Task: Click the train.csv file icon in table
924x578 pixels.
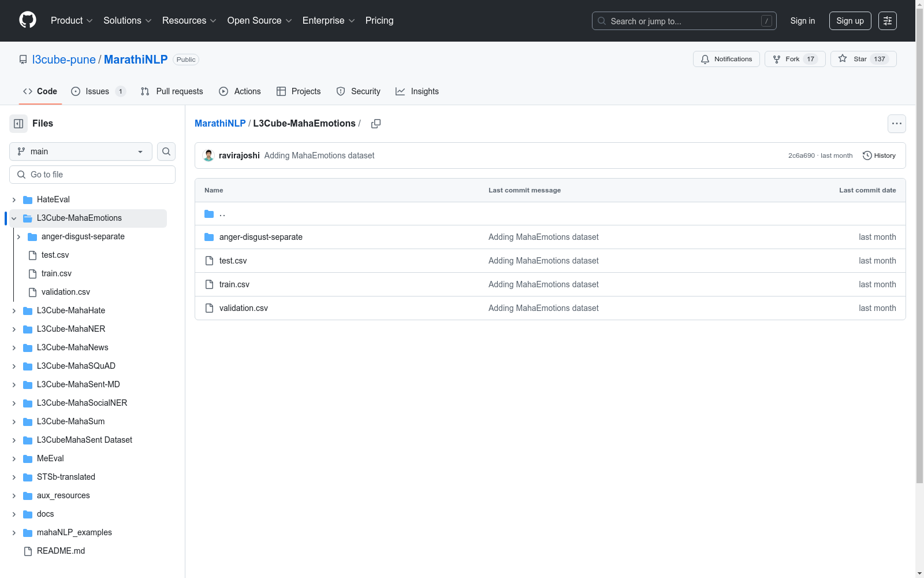Action: pos(209,284)
